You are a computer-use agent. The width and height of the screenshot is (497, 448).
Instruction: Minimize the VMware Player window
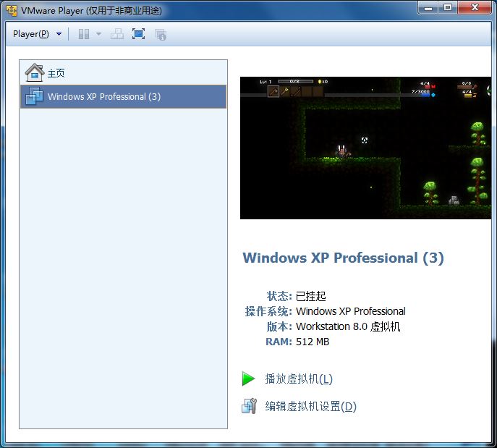pyautogui.click(x=428, y=7)
